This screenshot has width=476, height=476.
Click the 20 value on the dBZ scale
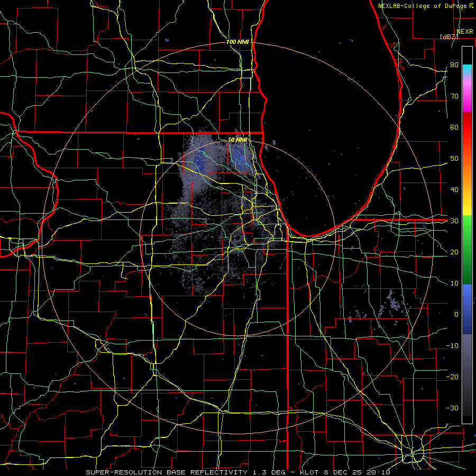pyautogui.click(x=454, y=252)
